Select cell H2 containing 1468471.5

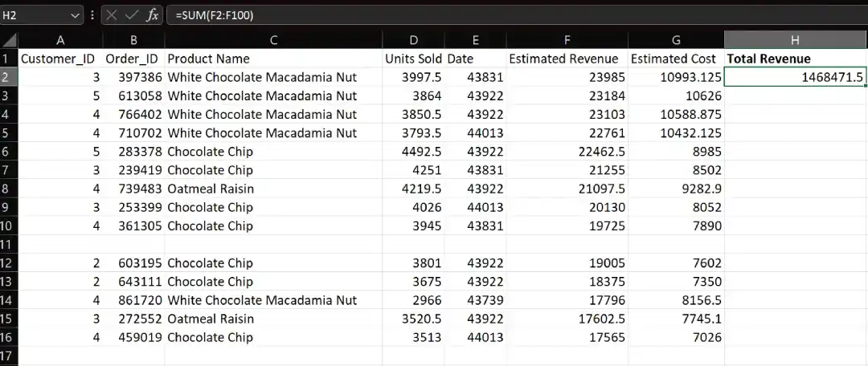coord(795,77)
